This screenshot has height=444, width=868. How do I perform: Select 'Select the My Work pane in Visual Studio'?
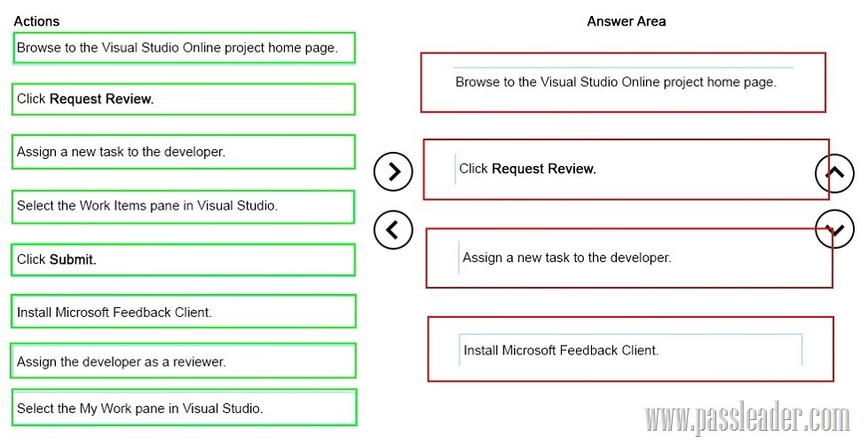[184, 408]
